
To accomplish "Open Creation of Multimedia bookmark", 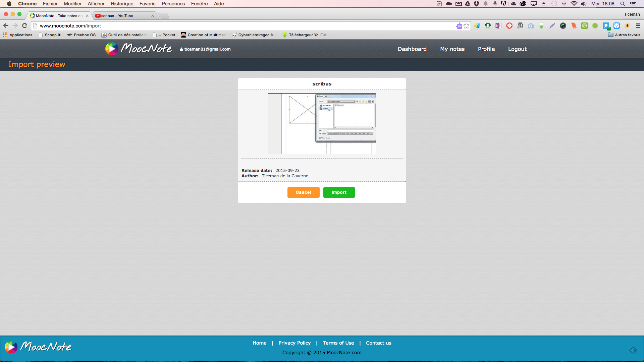I will (x=203, y=35).
